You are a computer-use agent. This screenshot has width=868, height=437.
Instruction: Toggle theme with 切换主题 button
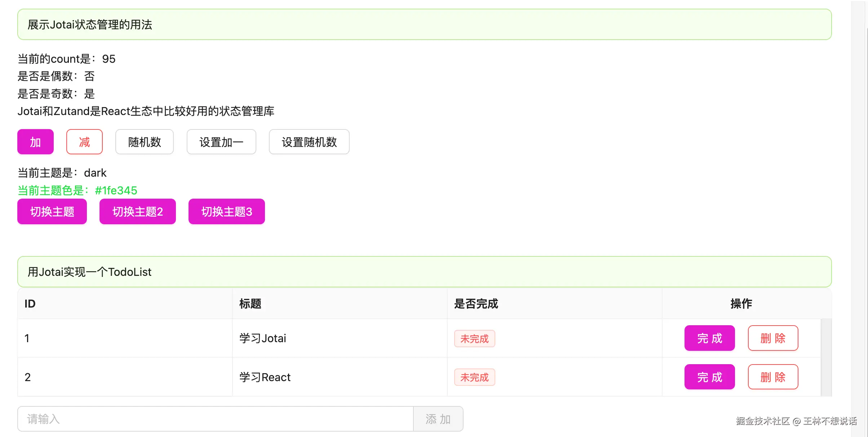point(52,212)
